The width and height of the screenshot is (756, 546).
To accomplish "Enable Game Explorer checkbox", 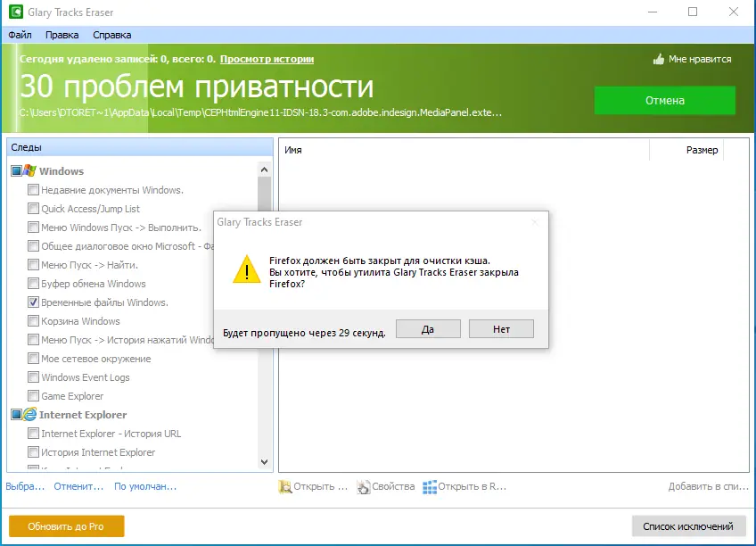I will (x=33, y=396).
